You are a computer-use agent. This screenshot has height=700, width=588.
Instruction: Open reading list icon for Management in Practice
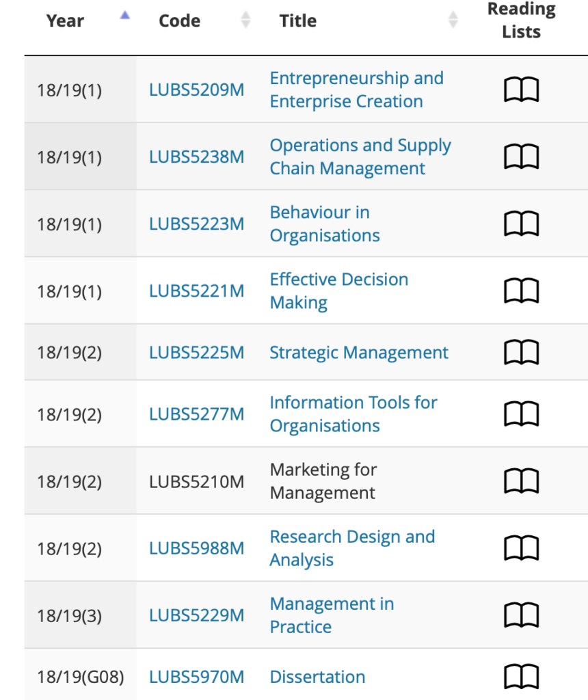(521, 615)
